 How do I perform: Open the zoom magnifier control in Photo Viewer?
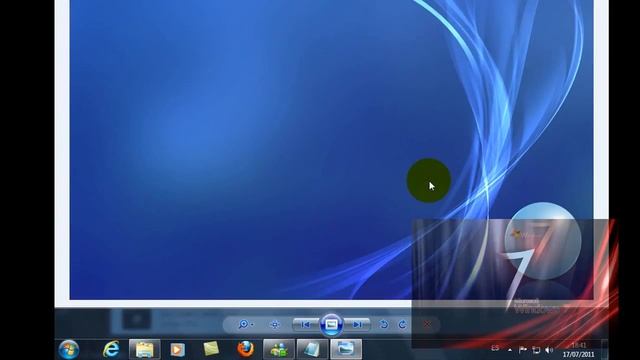243,324
